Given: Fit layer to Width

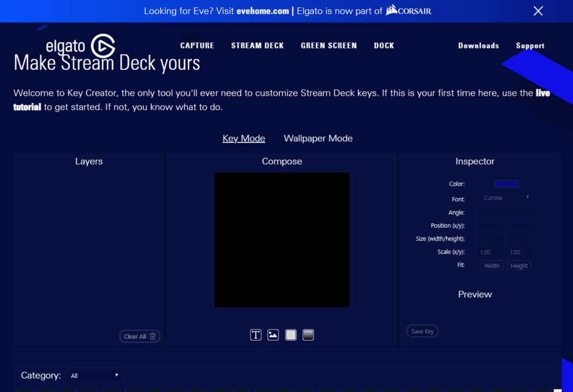Looking at the screenshot, I should [491, 266].
